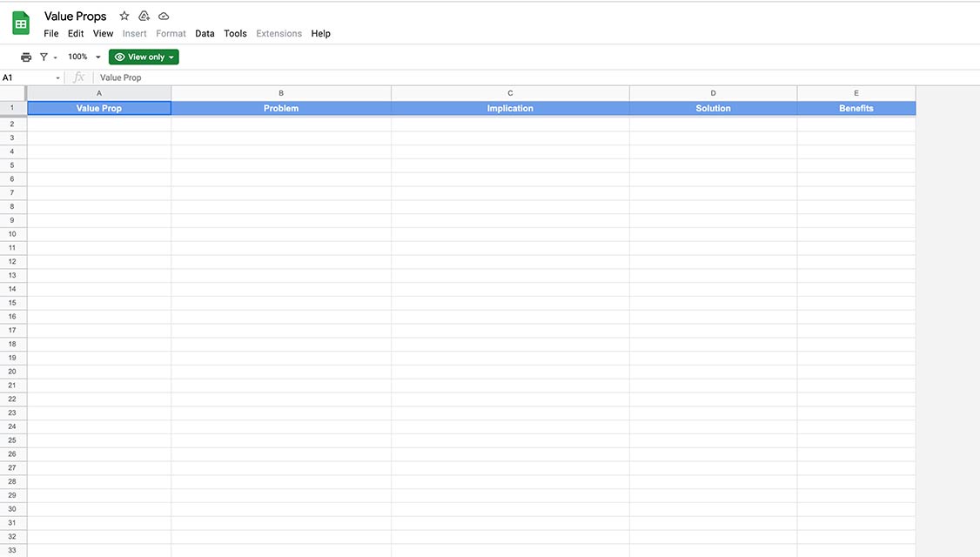The height and width of the screenshot is (557, 980).
Task: Select column C header
Action: (510, 93)
